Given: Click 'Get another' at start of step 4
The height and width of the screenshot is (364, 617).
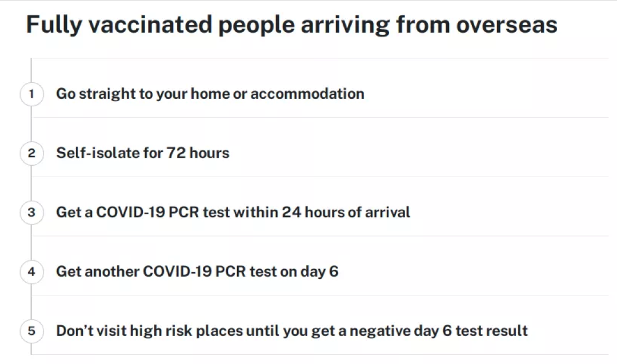Looking at the screenshot, I should coord(98,271).
